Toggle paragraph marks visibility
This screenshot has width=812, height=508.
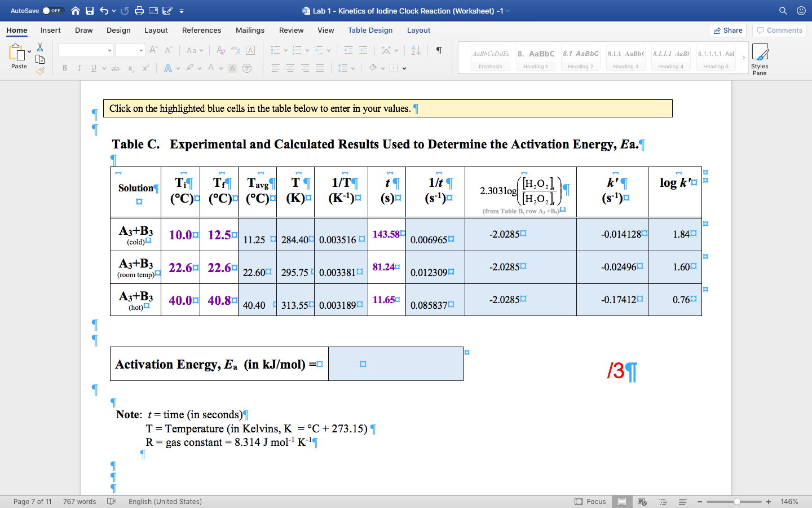tap(439, 50)
